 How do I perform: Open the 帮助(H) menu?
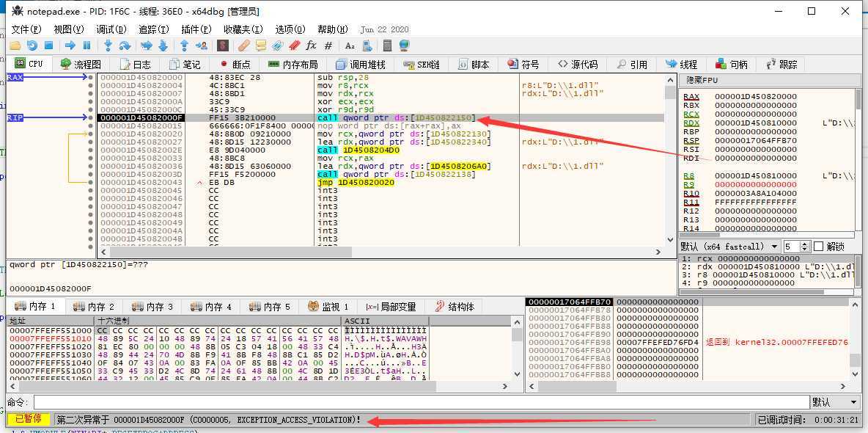333,29
